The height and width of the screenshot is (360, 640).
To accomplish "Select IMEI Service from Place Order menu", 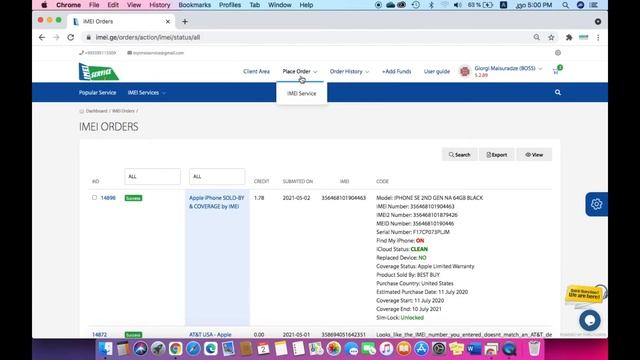I will point(302,93).
